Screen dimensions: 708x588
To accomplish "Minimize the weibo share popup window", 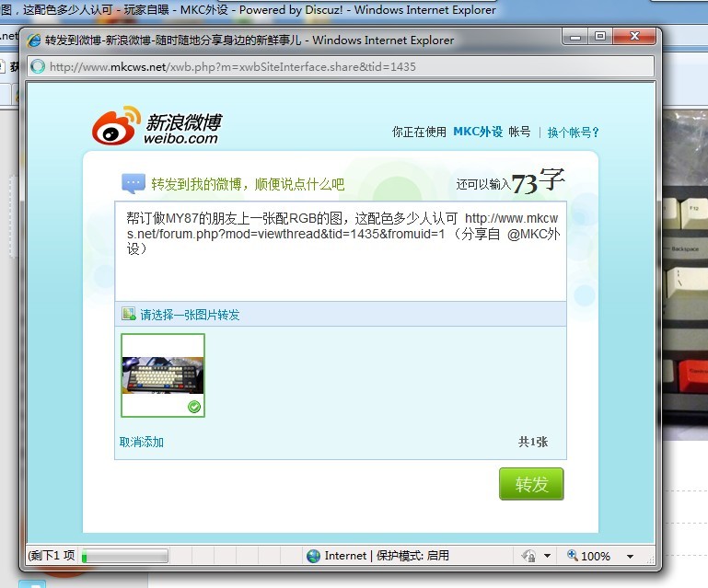I will [x=575, y=36].
